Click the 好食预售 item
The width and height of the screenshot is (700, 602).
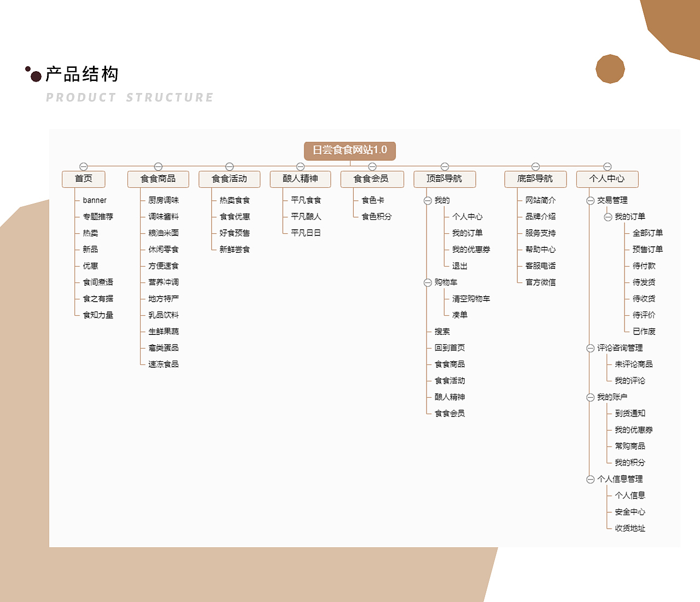235,233
